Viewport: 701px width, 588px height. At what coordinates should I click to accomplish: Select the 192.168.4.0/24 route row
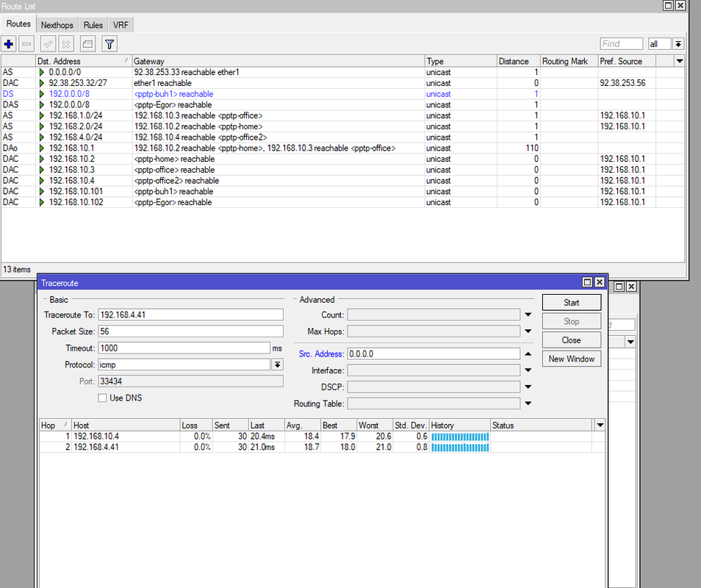point(342,137)
